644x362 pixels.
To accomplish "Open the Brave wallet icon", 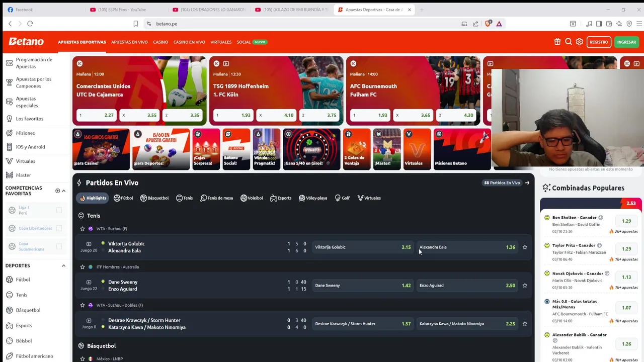I will (609, 24).
